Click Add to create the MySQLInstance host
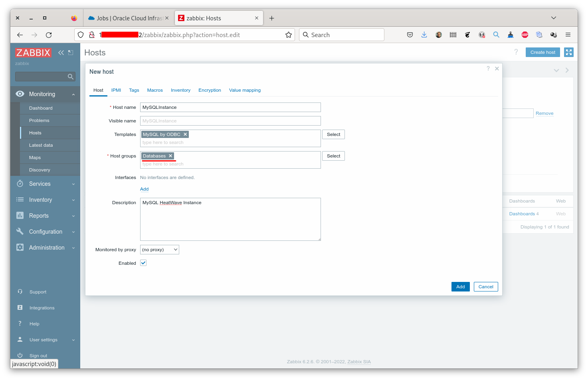Screen dimensions: 588x380 (460, 286)
